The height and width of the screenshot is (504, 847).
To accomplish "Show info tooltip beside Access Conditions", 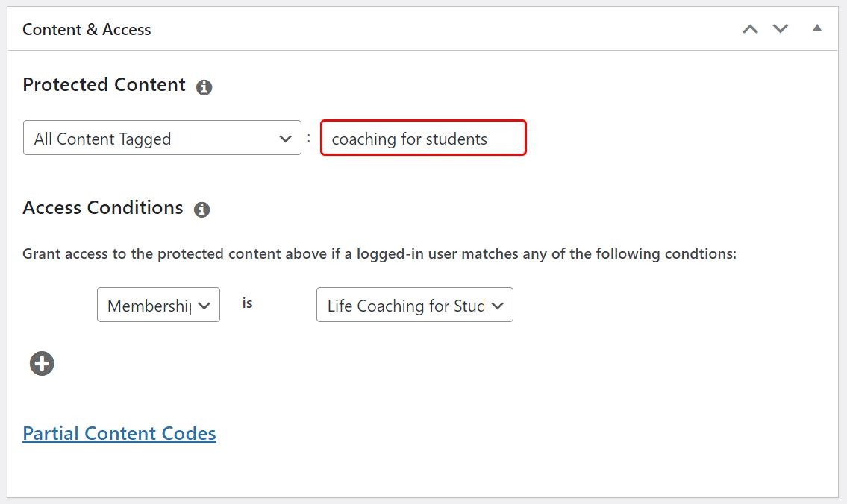I will click(x=201, y=210).
